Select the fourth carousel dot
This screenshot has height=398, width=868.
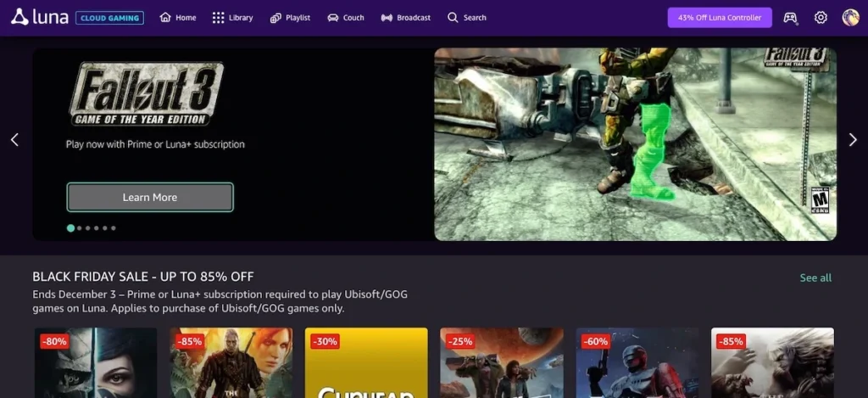click(x=97, y=227)
